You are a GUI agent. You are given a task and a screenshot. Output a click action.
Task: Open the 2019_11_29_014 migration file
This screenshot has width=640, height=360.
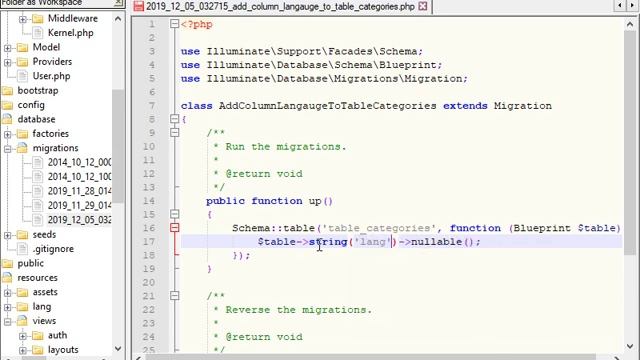click(80, 205)
